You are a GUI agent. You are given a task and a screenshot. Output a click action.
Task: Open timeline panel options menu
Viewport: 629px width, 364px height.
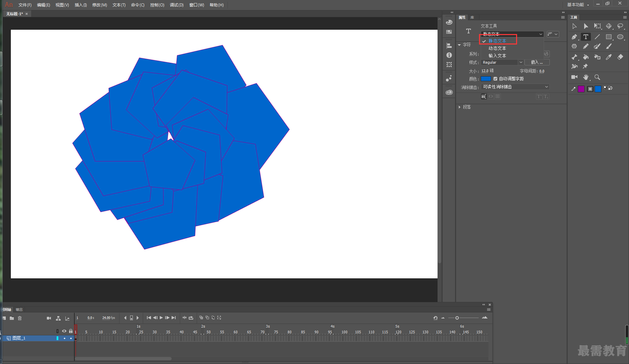488,309
